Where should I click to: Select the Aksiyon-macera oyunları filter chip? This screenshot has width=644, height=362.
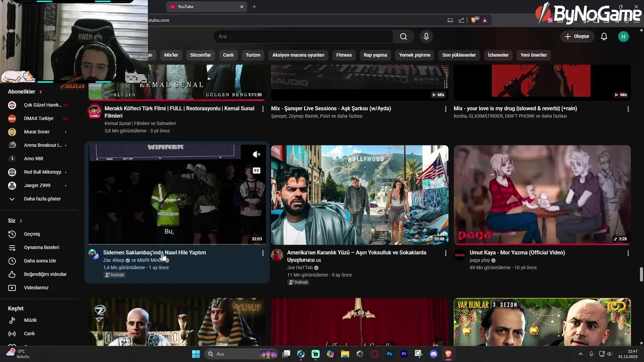(298, 55)
